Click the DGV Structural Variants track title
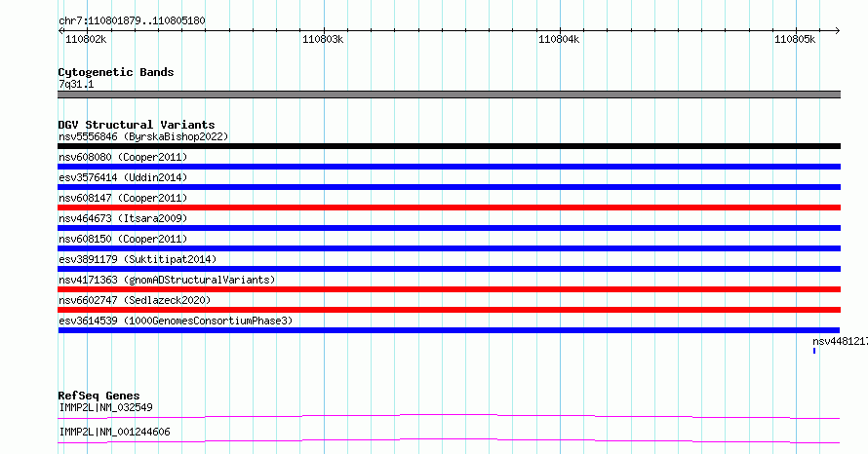Screen dimensions: 868x454 137,125
